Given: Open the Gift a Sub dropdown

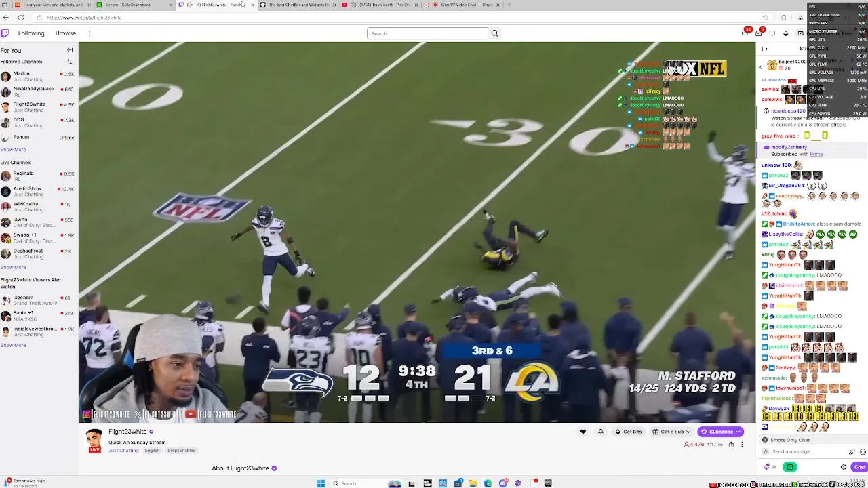Looking at the screenshot, I should (671, 432).
